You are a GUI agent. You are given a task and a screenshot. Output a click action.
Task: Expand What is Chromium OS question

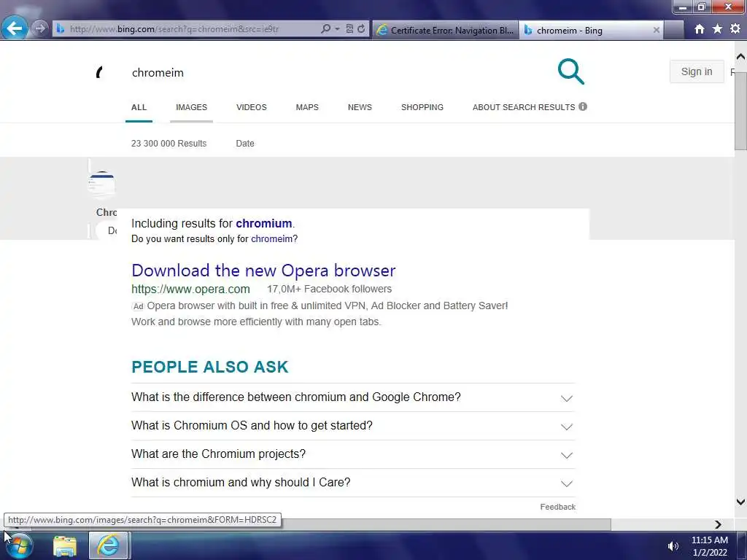pos(353,426)
